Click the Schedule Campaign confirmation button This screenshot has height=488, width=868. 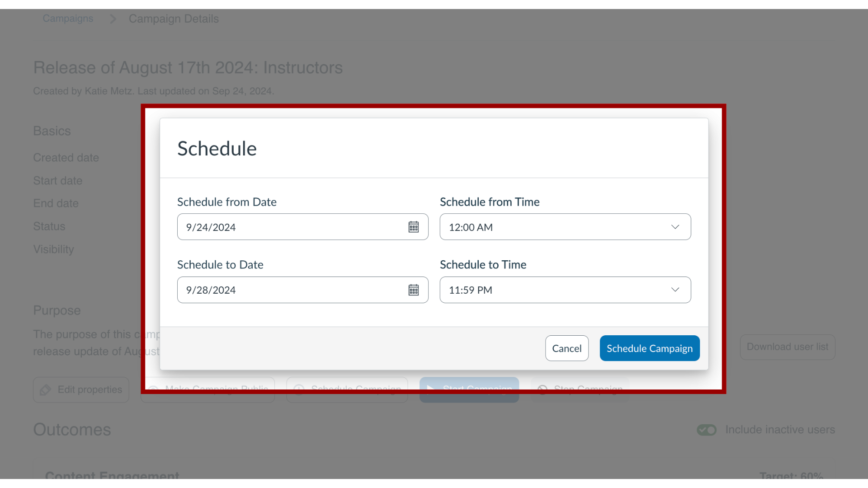click(x=649, y=348)
